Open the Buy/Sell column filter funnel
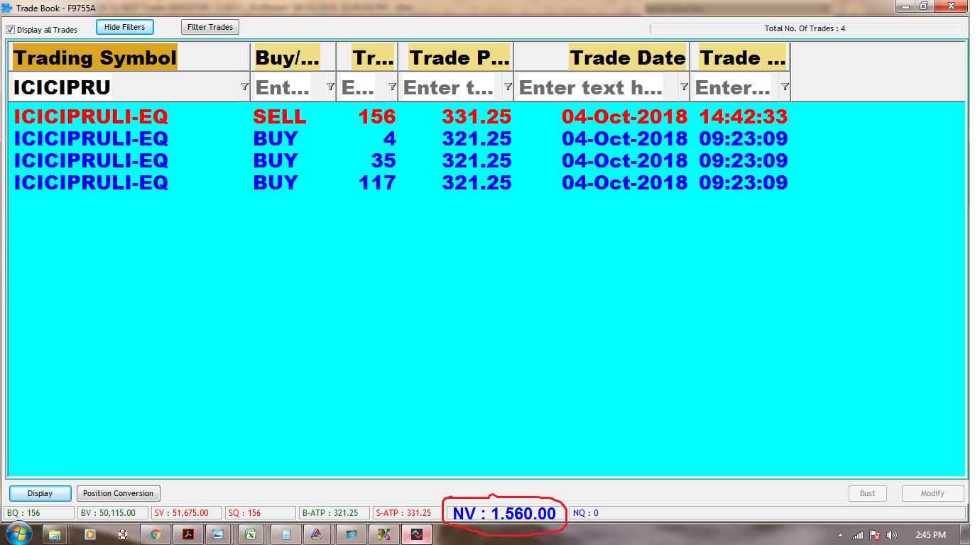 [330, 87]
